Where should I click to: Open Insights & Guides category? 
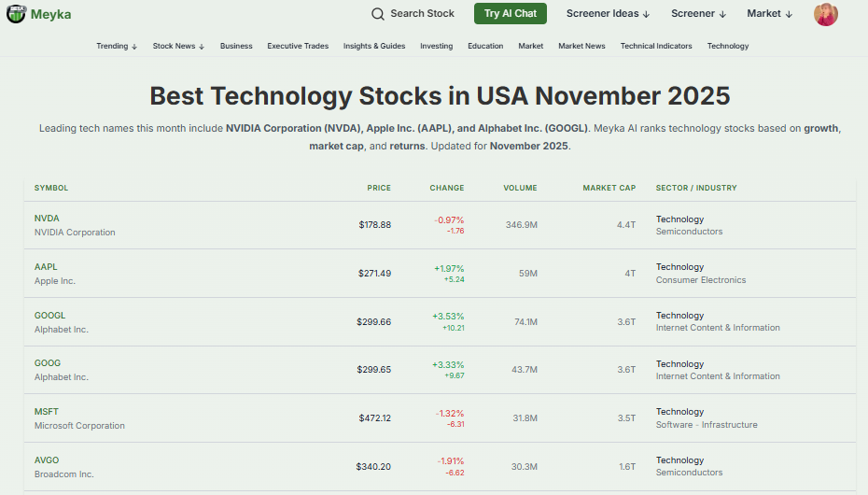pos(374,46)
